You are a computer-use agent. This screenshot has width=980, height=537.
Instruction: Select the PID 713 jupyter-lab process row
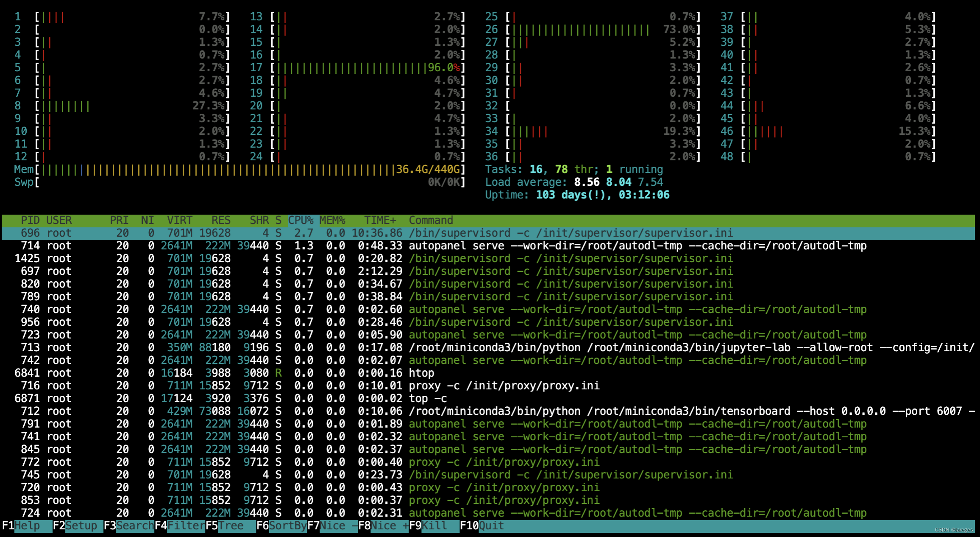click(488, 348)
